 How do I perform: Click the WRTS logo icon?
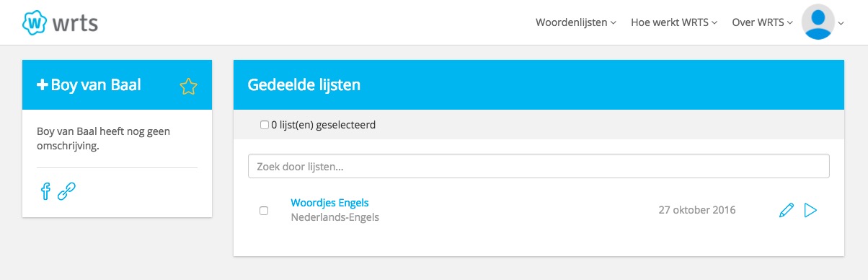(x=35, y=22)
